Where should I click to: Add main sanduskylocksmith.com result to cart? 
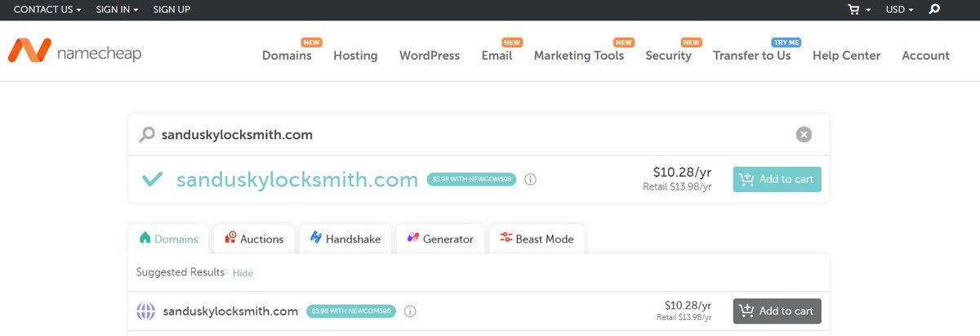[777, 180]
